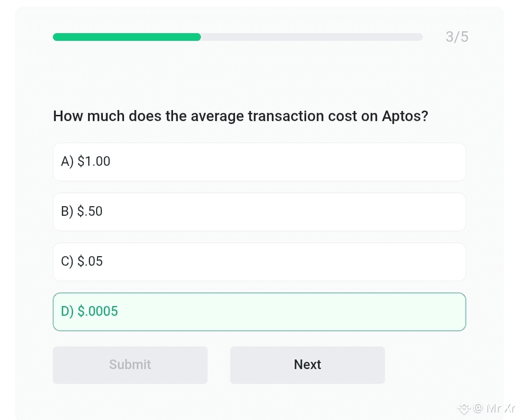Click the $.50 amount text
The width and height of the screenshot is (519, 420).
pyautogui.click(x=90, y=211)
